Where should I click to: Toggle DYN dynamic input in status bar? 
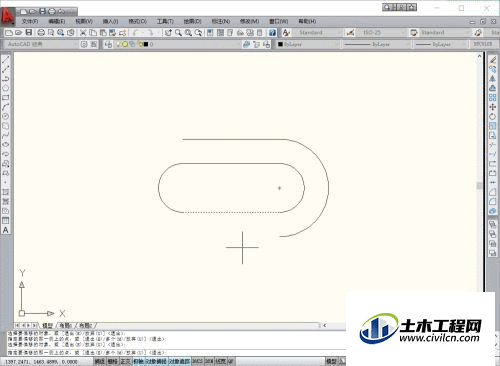point(209,361)
